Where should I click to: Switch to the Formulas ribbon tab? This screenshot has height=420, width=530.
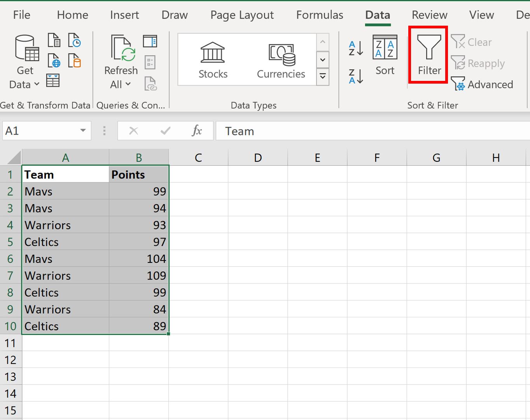coord(319,15)
